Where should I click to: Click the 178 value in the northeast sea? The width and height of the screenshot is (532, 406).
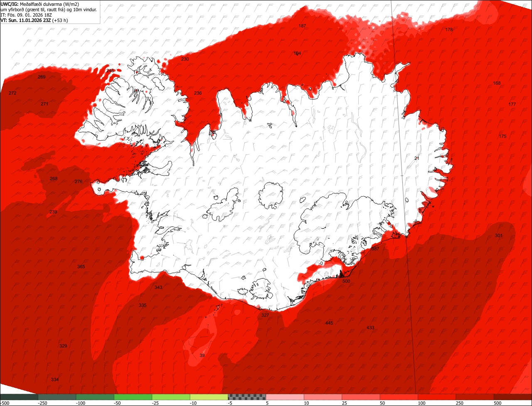tap(449, 29)
